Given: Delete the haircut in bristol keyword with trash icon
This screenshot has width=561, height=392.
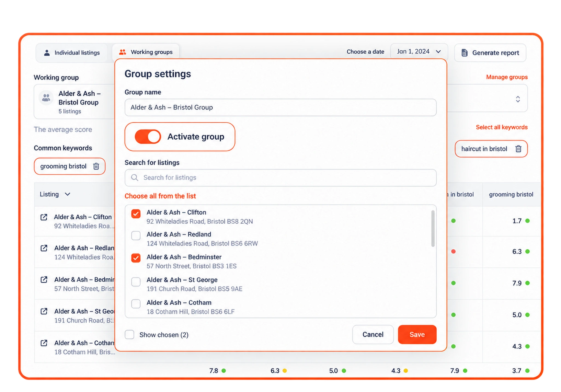Looking at the screenshot, I should [518, 149].
